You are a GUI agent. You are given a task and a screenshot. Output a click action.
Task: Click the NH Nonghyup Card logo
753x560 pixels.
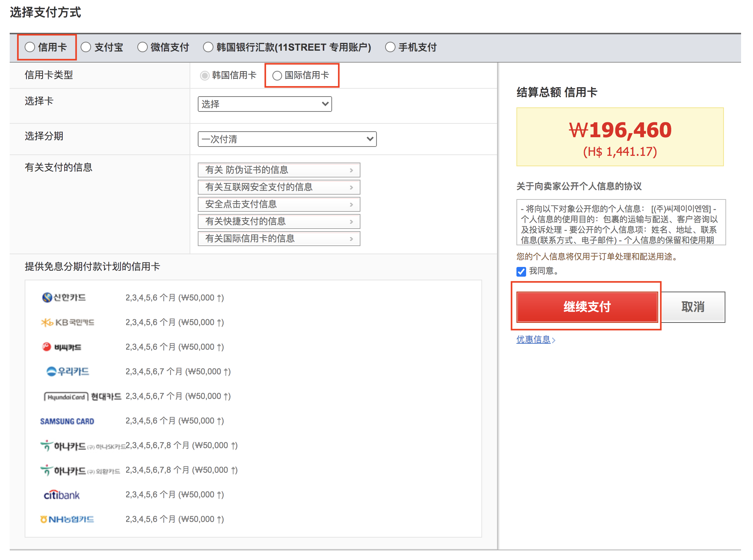click(67, 519)
